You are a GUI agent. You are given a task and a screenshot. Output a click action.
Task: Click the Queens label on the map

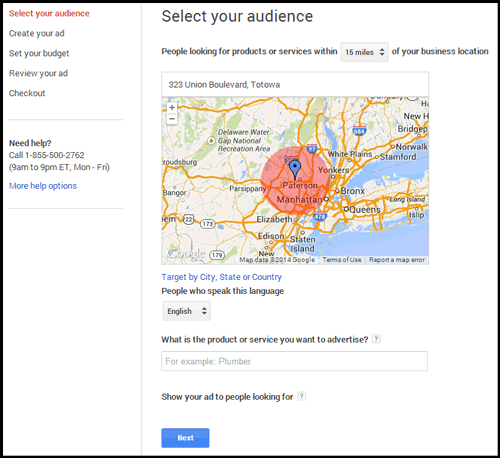[365, 210]
